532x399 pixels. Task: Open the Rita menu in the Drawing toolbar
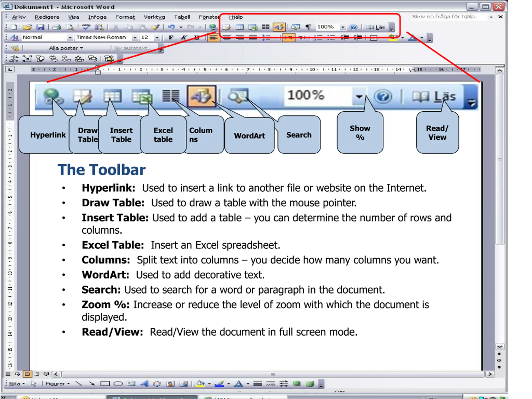click(x=17, y=384)
